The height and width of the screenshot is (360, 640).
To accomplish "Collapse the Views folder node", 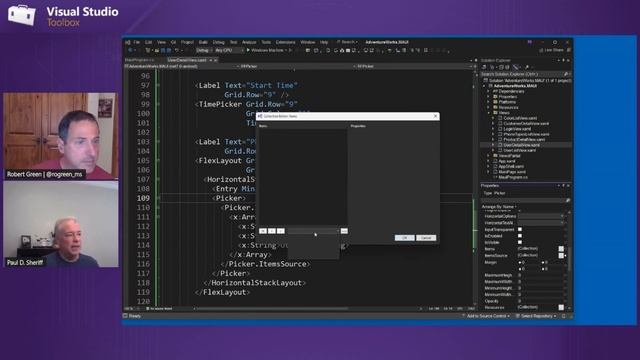I will 489,113.
